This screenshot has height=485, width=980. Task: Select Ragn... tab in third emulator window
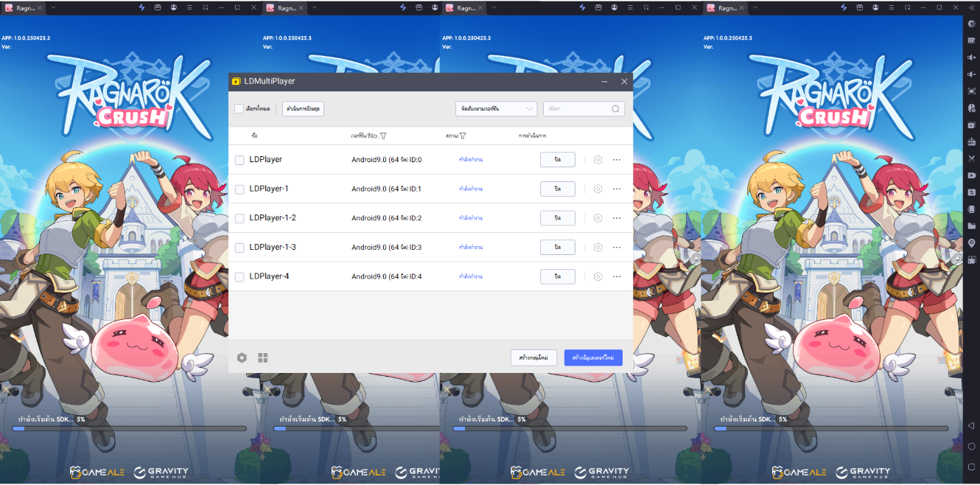tap(465, 8)
